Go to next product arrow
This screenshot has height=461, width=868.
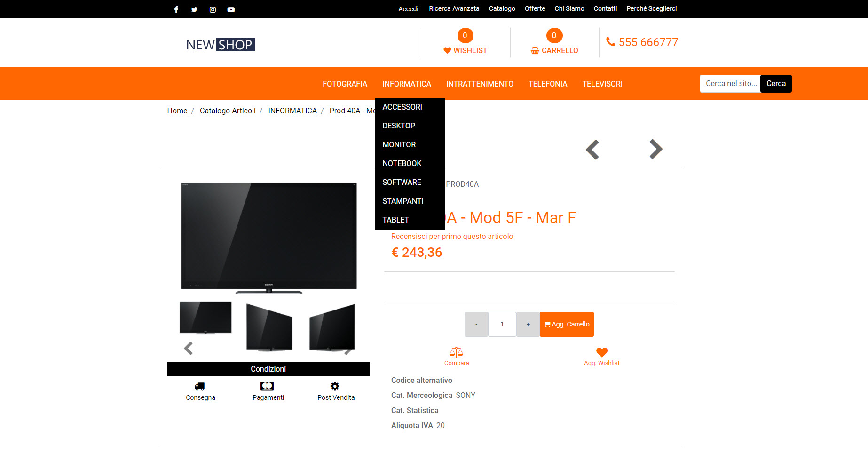point(656,149)
